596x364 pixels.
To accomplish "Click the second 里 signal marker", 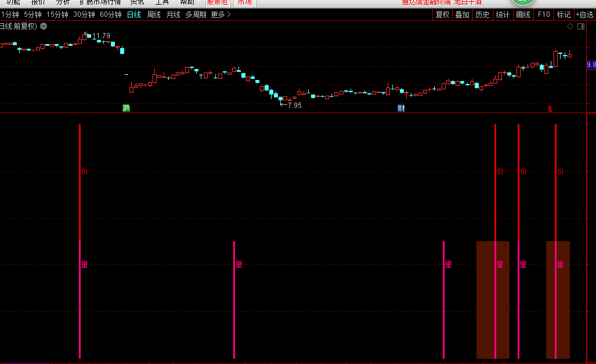I will pyautogui.click(x=239, y=264).
